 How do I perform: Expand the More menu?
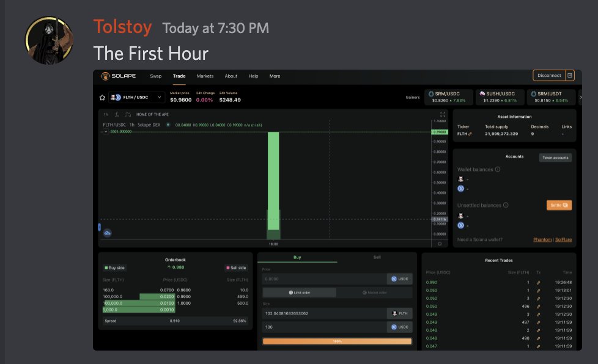pos(275,76)
